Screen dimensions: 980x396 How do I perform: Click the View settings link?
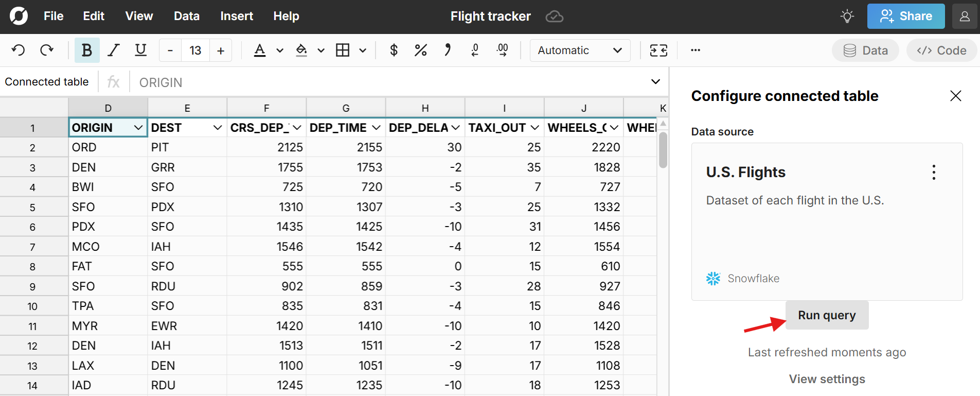pyautogui.click(x=827, y=379)
